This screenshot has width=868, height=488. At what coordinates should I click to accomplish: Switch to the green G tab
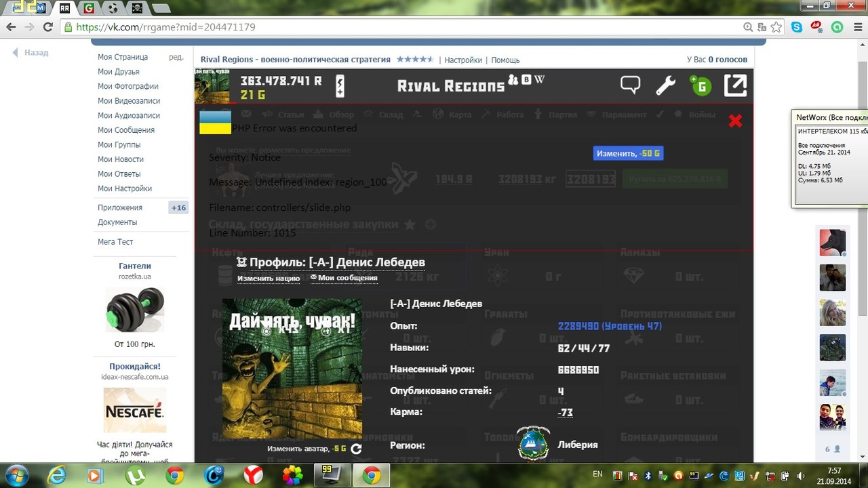(89, 8)
